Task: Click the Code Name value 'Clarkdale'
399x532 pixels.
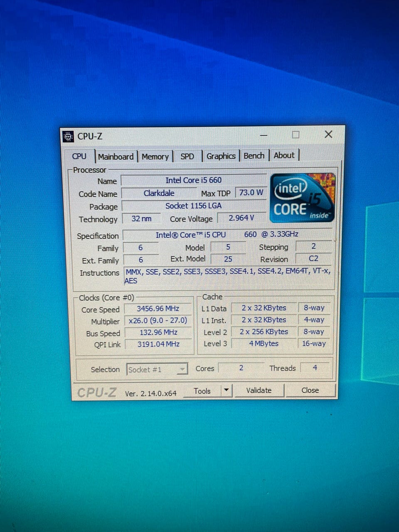Action: coord(159,193)
